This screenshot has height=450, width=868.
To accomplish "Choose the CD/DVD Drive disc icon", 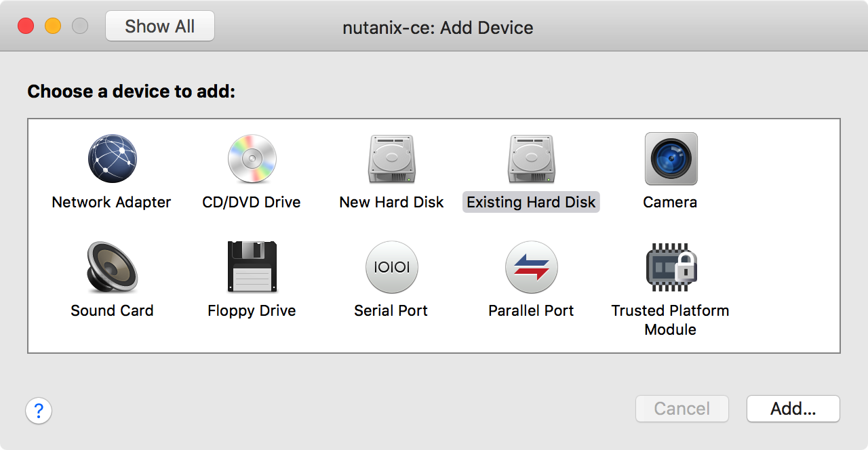I will click(x=252, y=159).
